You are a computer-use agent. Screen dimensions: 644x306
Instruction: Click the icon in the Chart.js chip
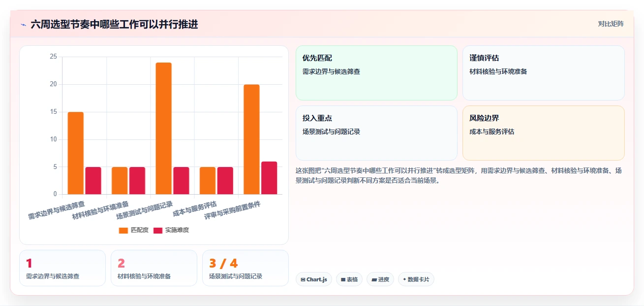(x=303, y=279)
